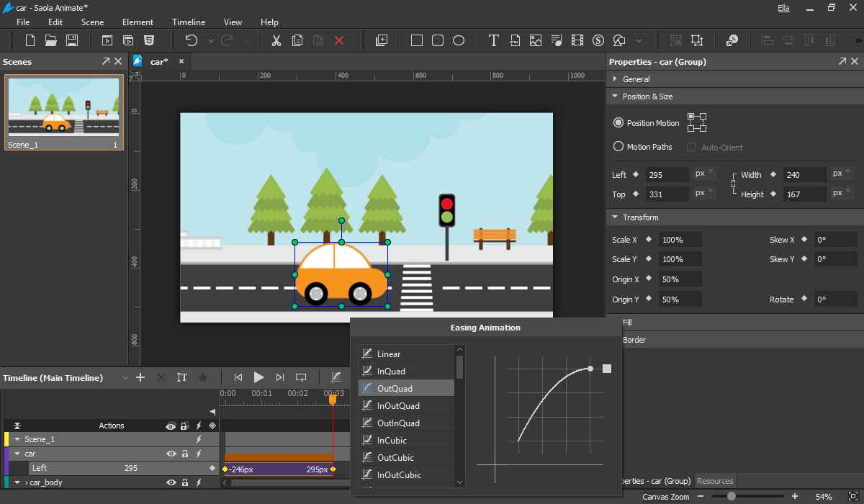Open the Timeline menu
Image resolution: width=864 pixels, height=504 pixels.
[188, 22]
